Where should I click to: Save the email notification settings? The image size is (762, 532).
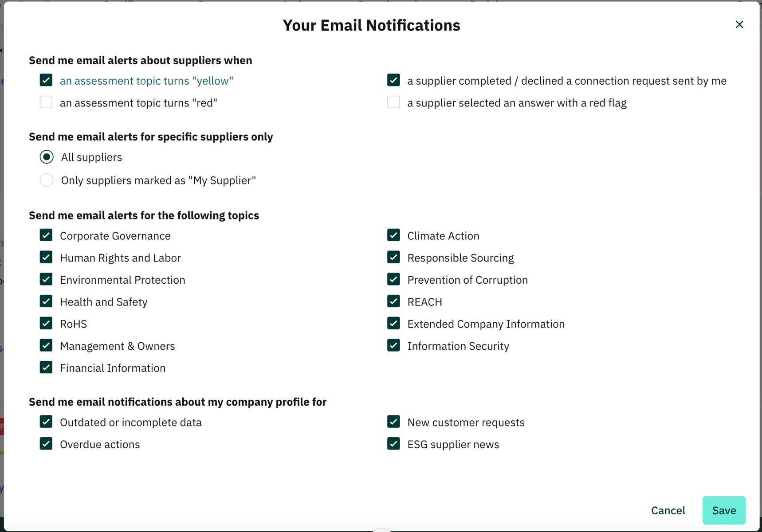[x=724, y=510]
